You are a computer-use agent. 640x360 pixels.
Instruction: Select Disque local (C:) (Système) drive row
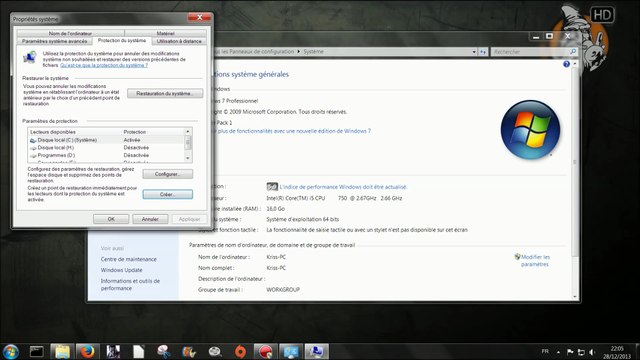click(x=106, y=140)
